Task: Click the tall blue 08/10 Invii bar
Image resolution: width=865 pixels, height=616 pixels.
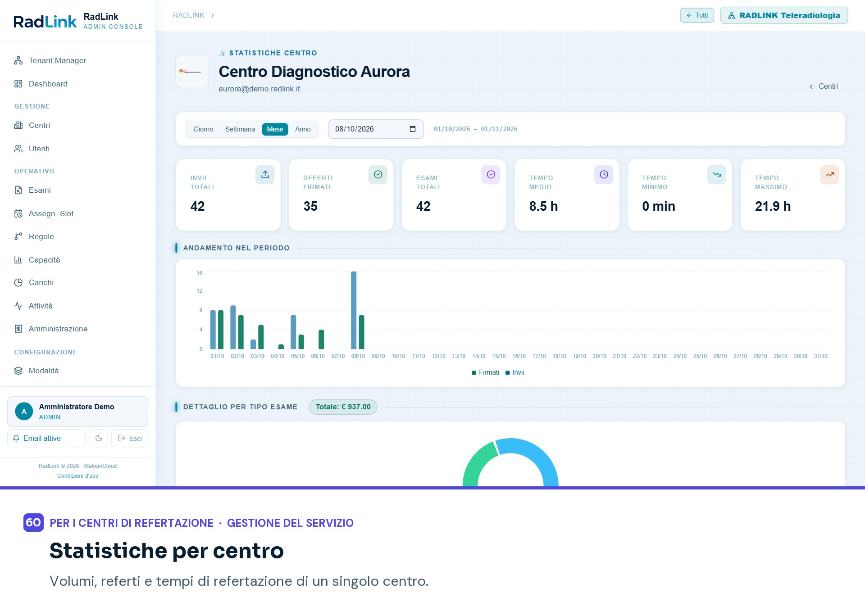Action: pos(354,310)
